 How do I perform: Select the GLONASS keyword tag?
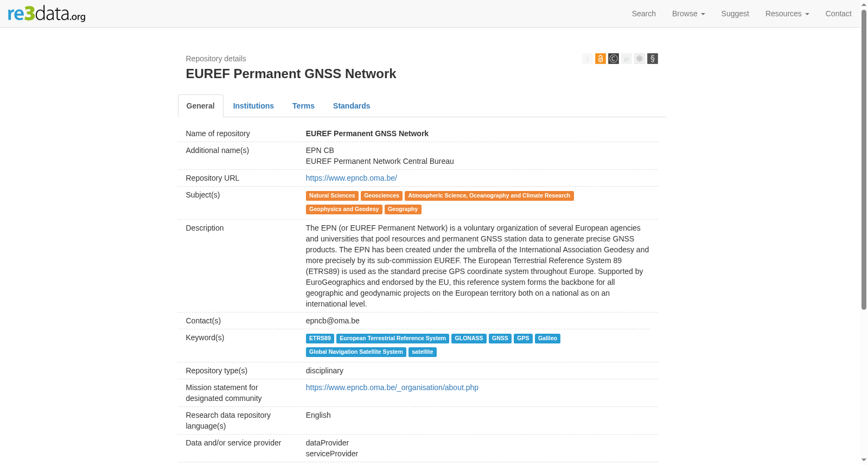469,339
